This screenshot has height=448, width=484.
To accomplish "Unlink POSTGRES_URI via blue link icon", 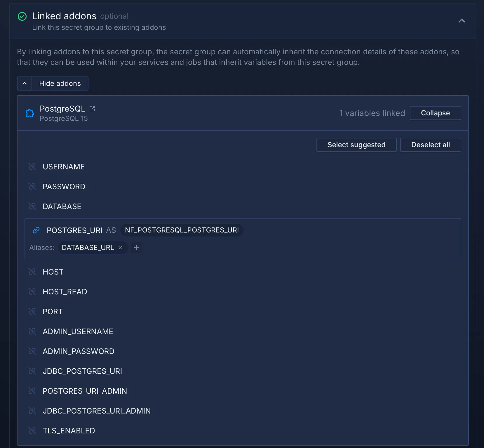I will pos(36,230).
